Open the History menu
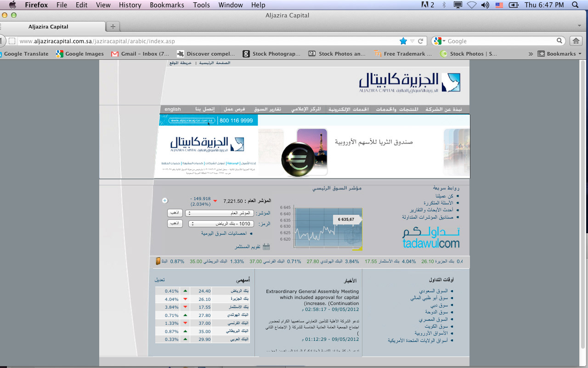The image size is (588, 368). 130,5
